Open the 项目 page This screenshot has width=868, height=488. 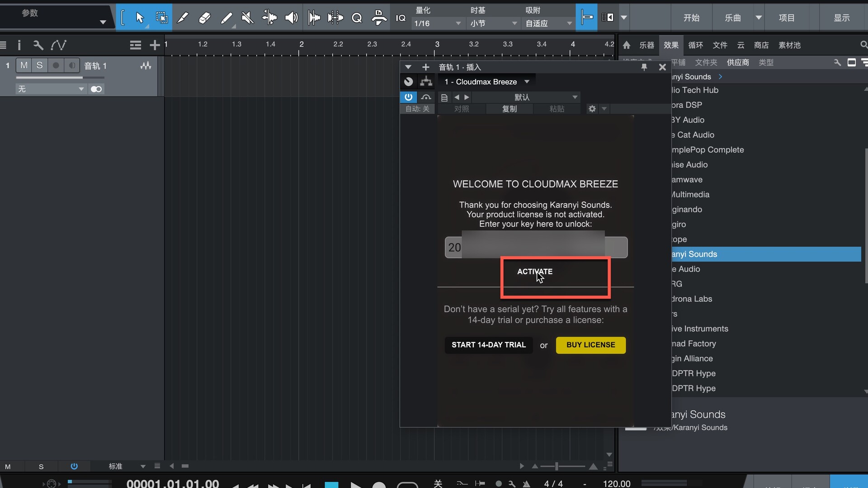pyautogui.click(x=787, y=18)
